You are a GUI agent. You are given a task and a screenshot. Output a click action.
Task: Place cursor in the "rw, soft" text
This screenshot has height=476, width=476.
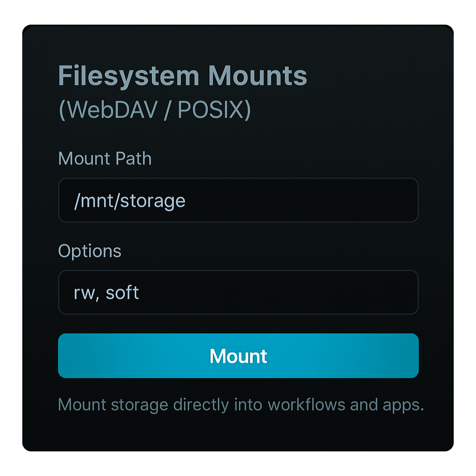coord(106,293)
